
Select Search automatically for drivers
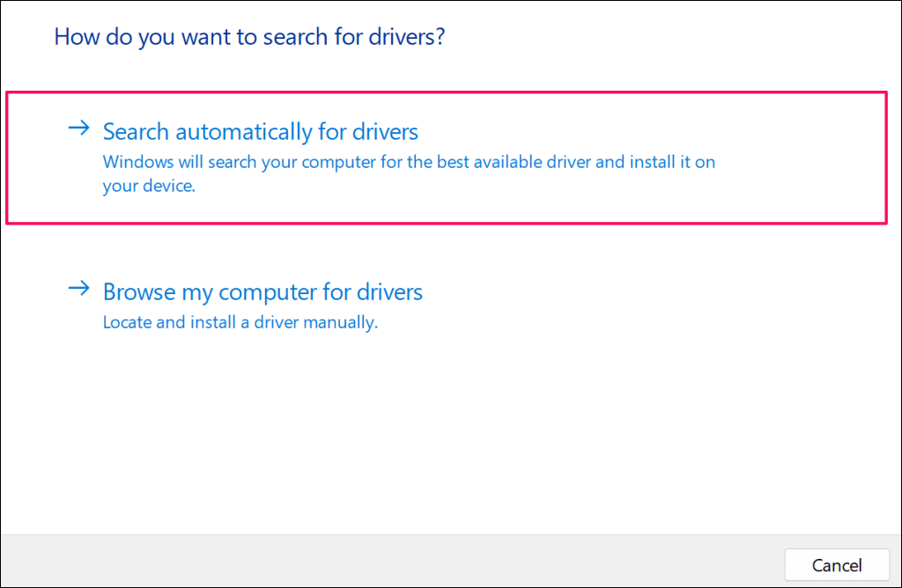260,132
